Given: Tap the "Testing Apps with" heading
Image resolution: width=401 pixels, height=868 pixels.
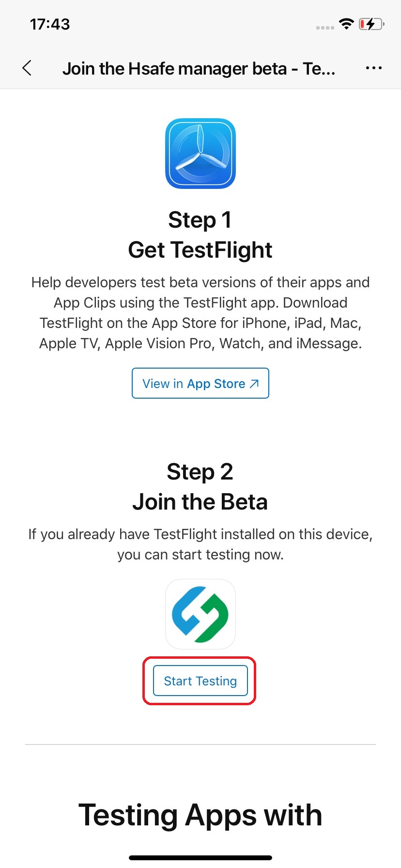Looking at the screenshot, I should pyautogui.click(x=200, y=815).
